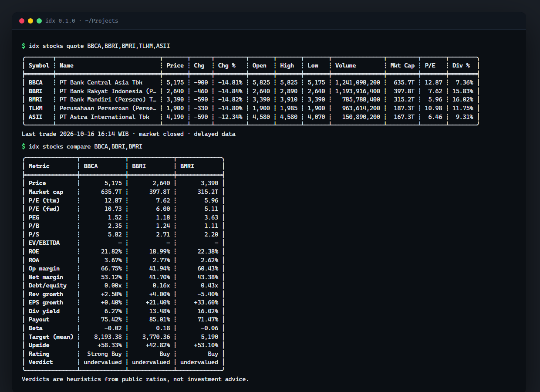The image size is (540, 392).
Task: Click the 'Name' column header
Action: coord(67,66)
